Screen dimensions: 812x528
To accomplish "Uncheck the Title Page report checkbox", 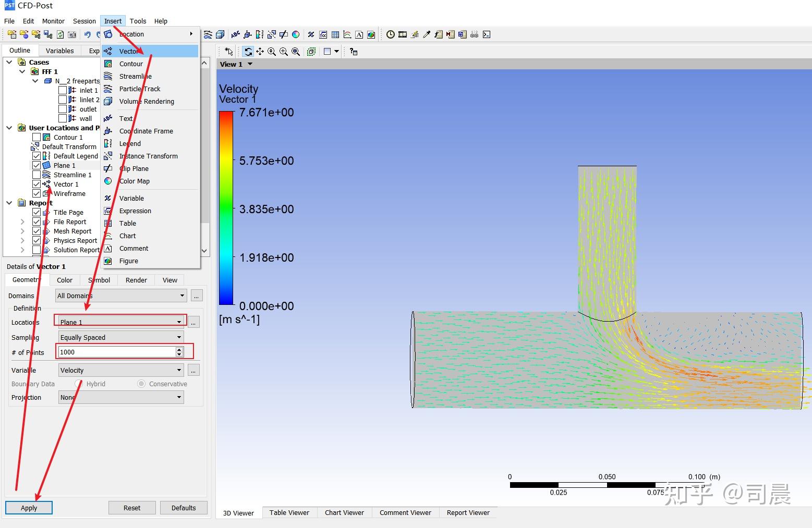I will coord(37,212).
